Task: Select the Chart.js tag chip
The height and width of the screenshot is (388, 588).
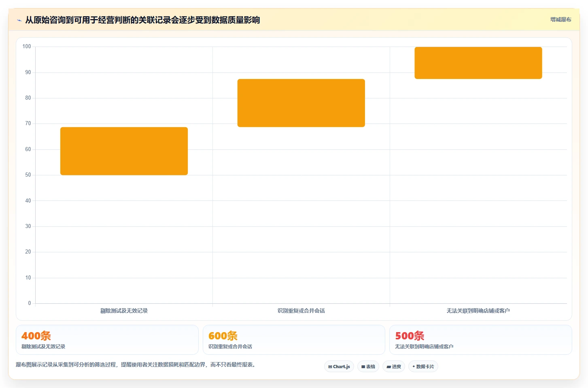Action: click(339, 367)
